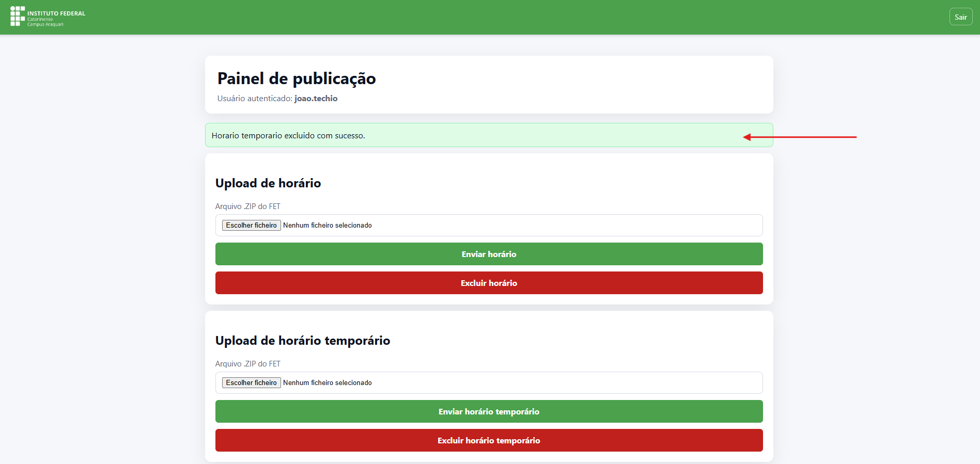980x464 pixels.
Task: Click the first Arquivo .ZIP do FET label
Action: click(x=248, y=206)
